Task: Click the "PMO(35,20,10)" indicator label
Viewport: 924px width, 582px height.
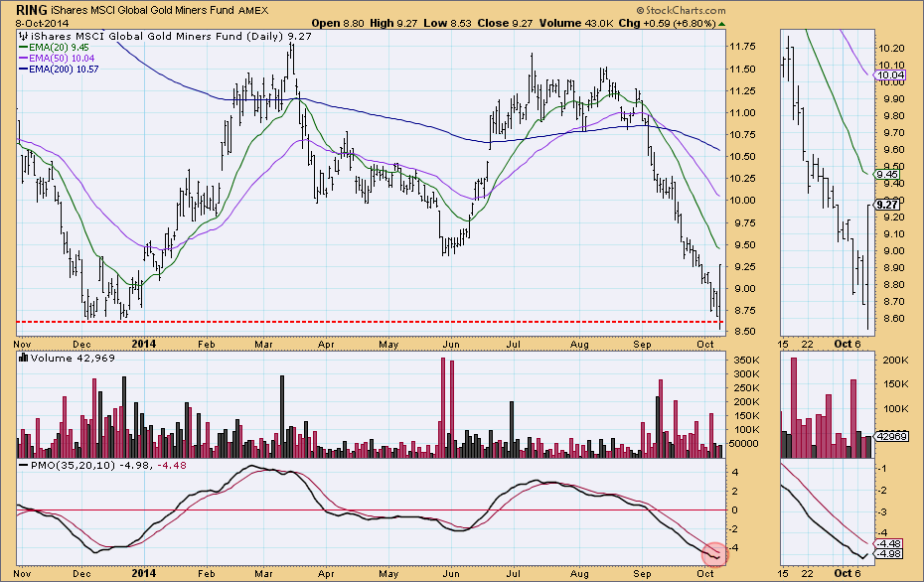Action: point(74,466)
